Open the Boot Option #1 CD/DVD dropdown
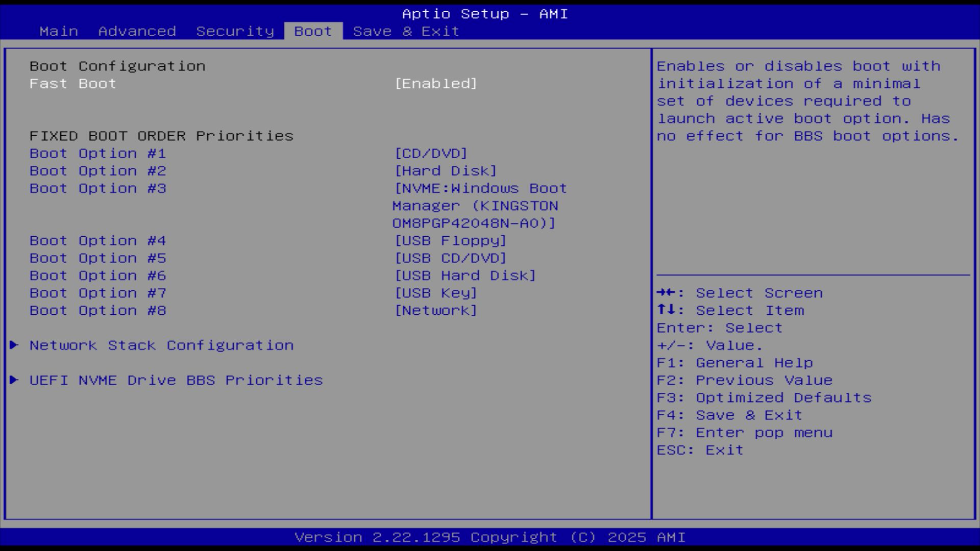Screen dimensions: 980x551 (431, 154)
